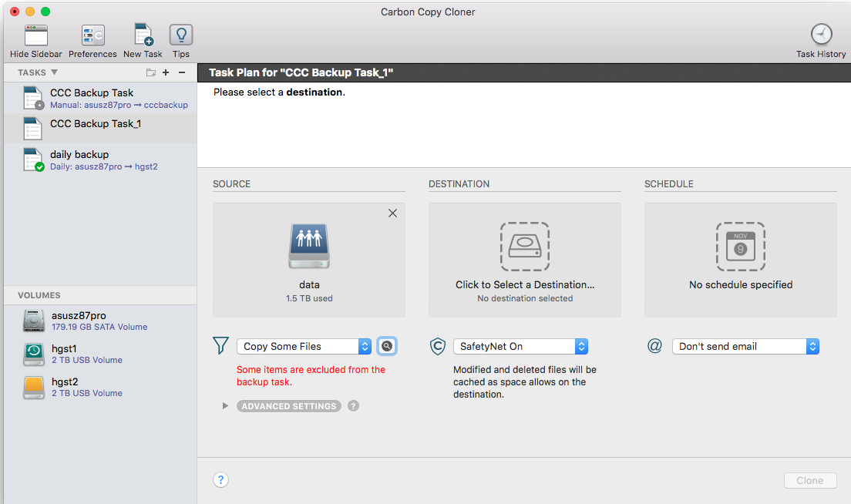Clear the source with the X button
Image resolution: width=851 pixels, height=504 pixels.
tap(392, 213)
